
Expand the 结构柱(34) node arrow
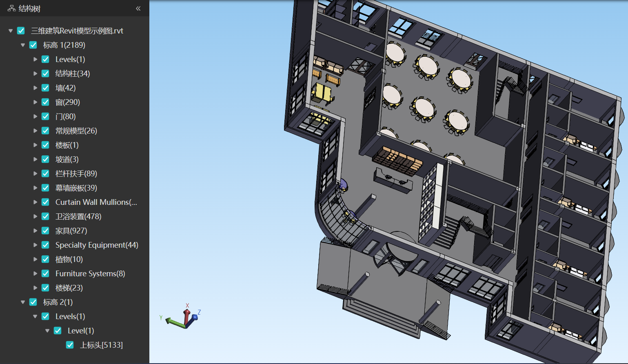point(35,73)
